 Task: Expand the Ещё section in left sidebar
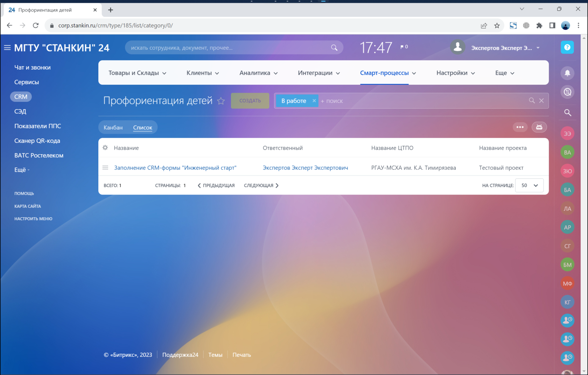[x=22, y=170]
